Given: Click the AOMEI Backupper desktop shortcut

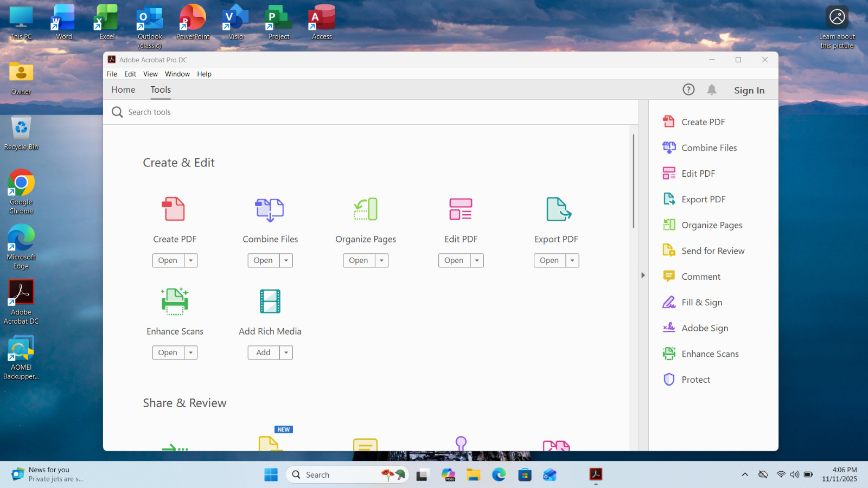Looking at the screenshot, I should pyautogui.click(x=21, y=357).
